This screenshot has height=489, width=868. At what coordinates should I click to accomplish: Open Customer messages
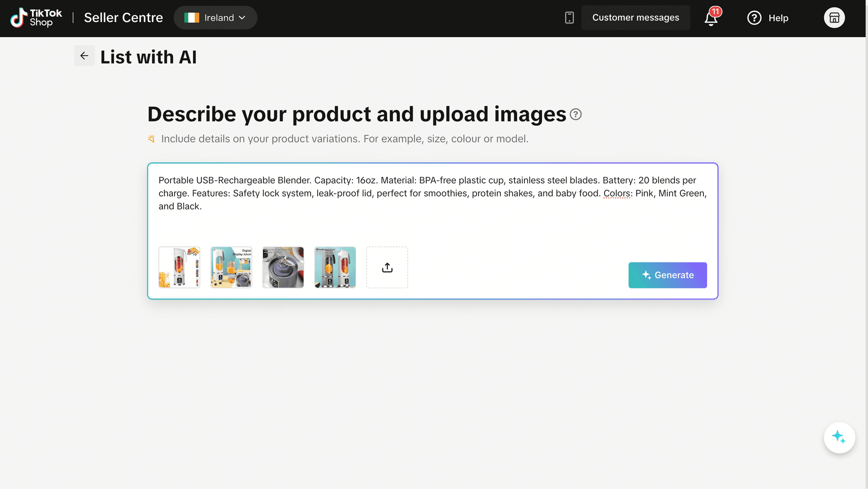click(x=635, y=18)
